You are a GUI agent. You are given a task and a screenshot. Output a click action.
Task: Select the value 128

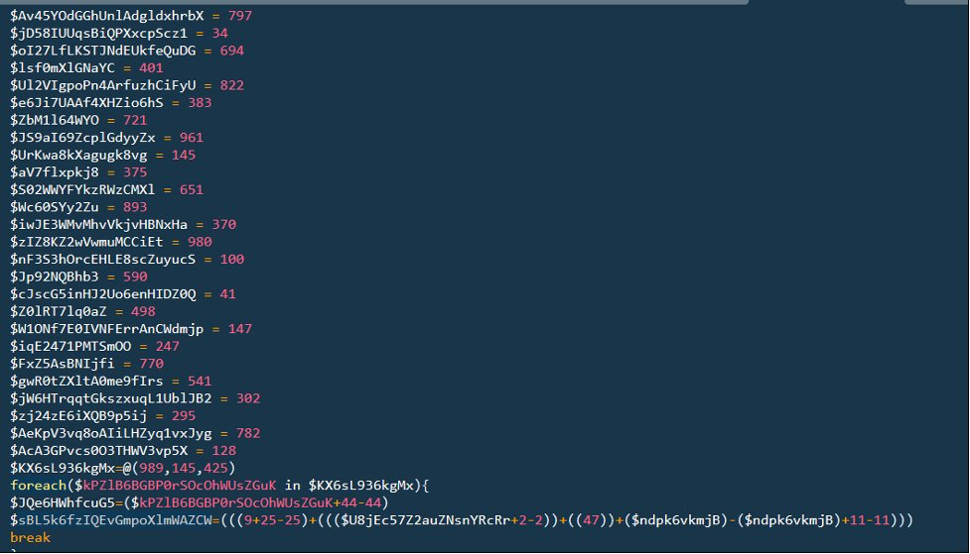pyautogui.click(x=224, y=450)
